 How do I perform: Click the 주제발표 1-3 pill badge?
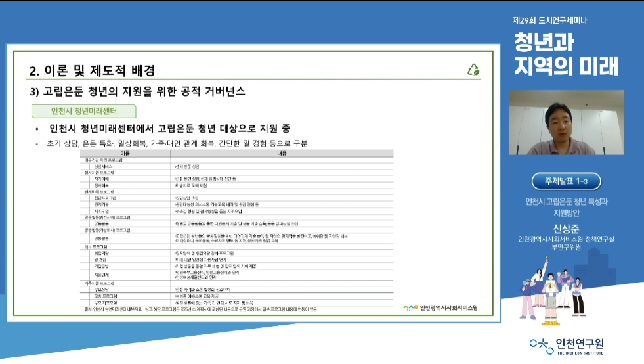point(566,181)
